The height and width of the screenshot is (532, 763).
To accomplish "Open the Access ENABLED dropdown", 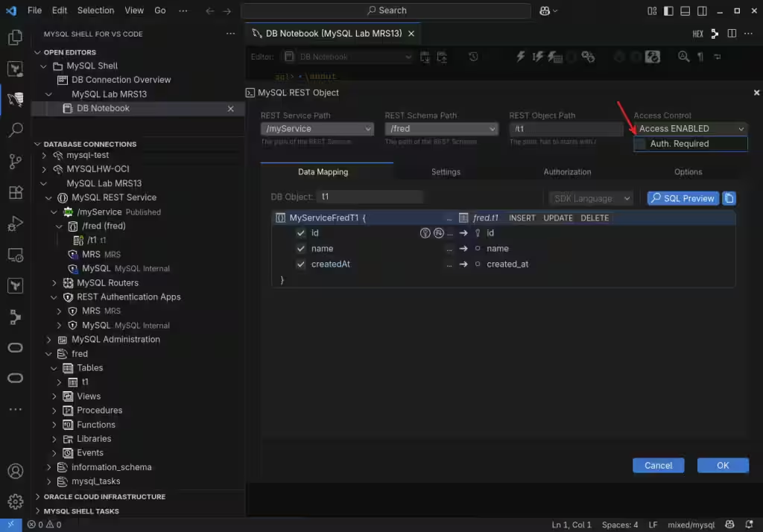I will click(691, 129).
